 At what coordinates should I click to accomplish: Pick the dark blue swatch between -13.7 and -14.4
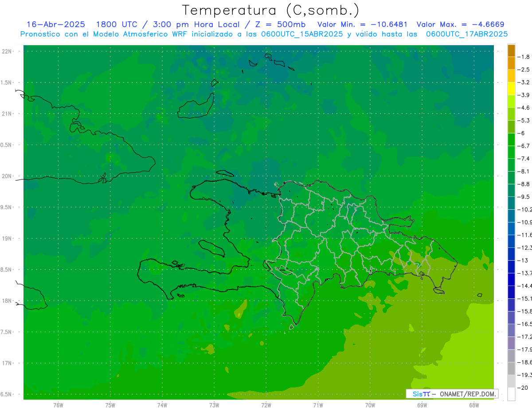pyautogui.click(x=511, y=279)
